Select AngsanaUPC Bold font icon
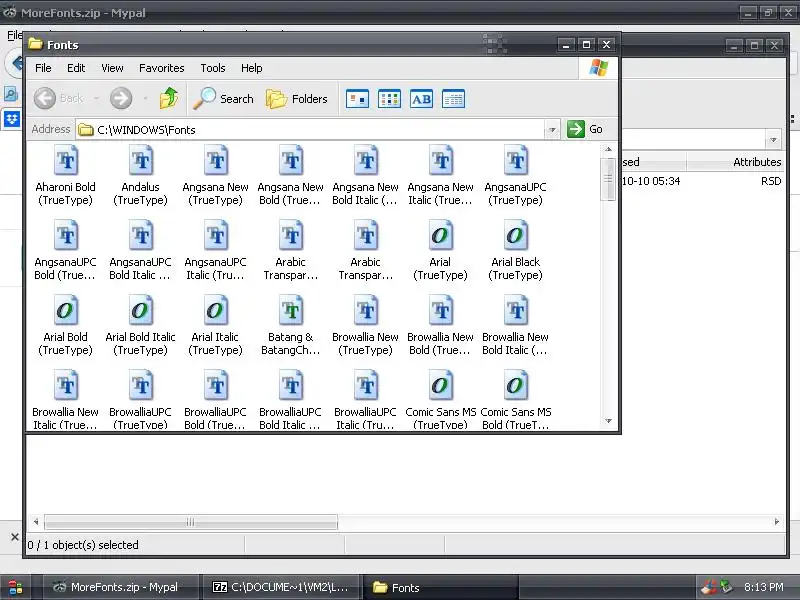This screenshot has height=600, width=800. click(x=66, y=235)
